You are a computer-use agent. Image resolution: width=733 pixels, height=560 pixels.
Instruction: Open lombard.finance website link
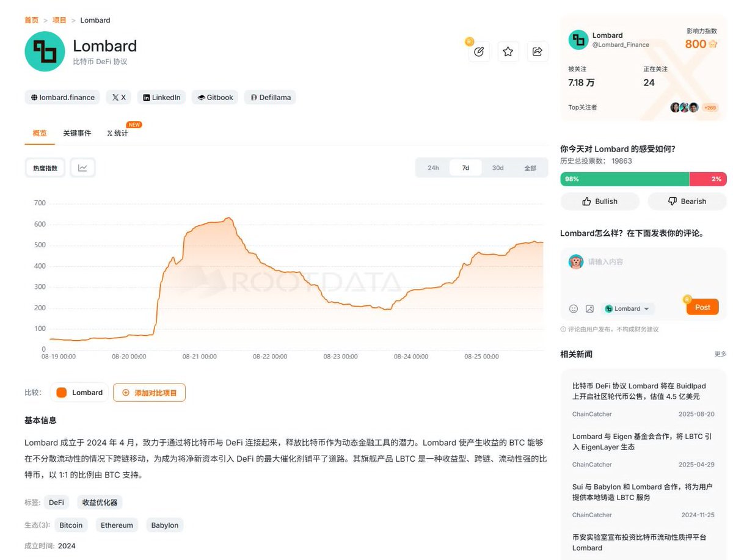(x=62, y=97)
